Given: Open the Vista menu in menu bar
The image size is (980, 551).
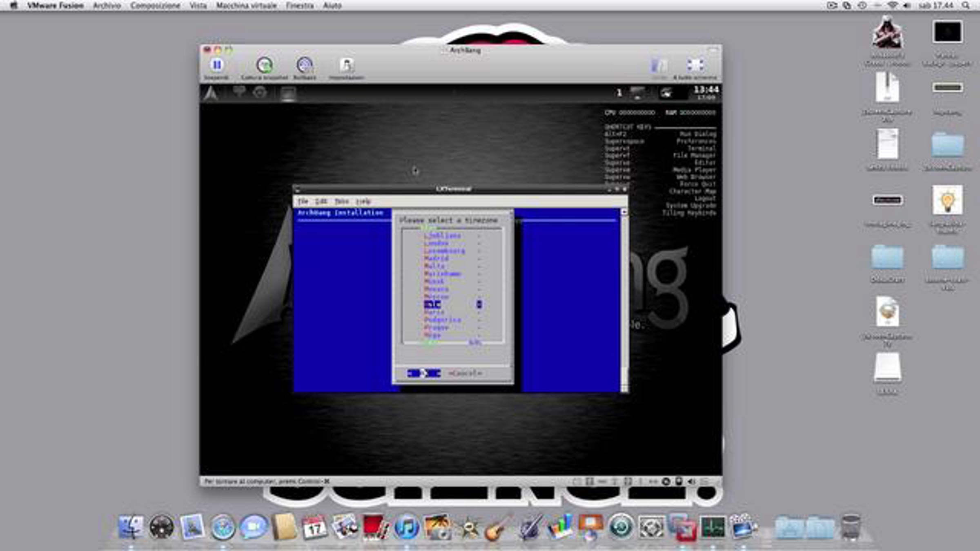Looking at the screenshot, I should [x=198, y=5].
